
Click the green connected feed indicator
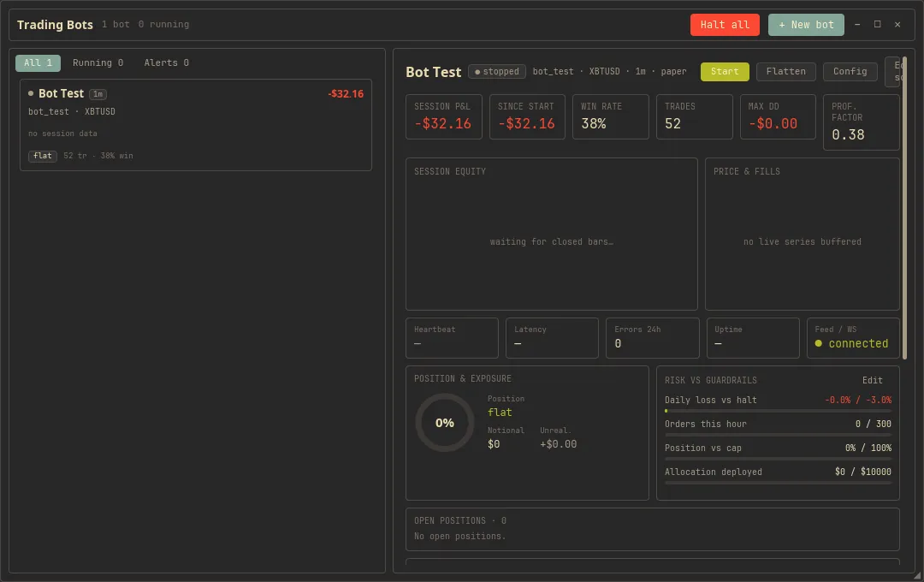pyautogui.click(x=851, y=344)
